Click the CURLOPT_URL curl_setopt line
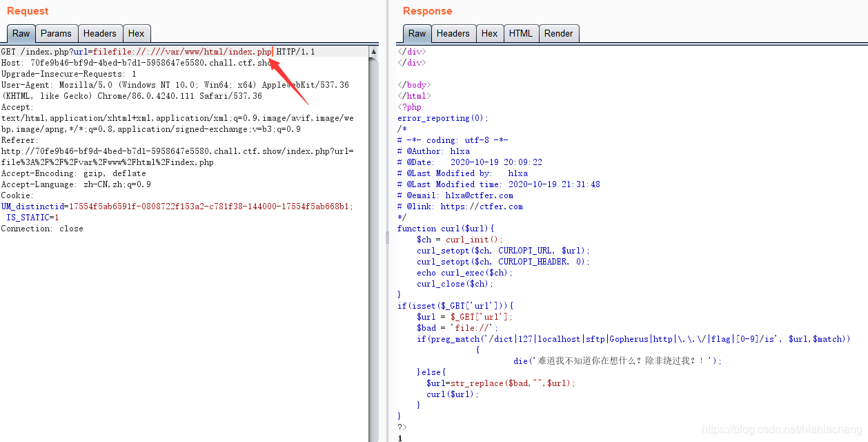 (504, 251)
